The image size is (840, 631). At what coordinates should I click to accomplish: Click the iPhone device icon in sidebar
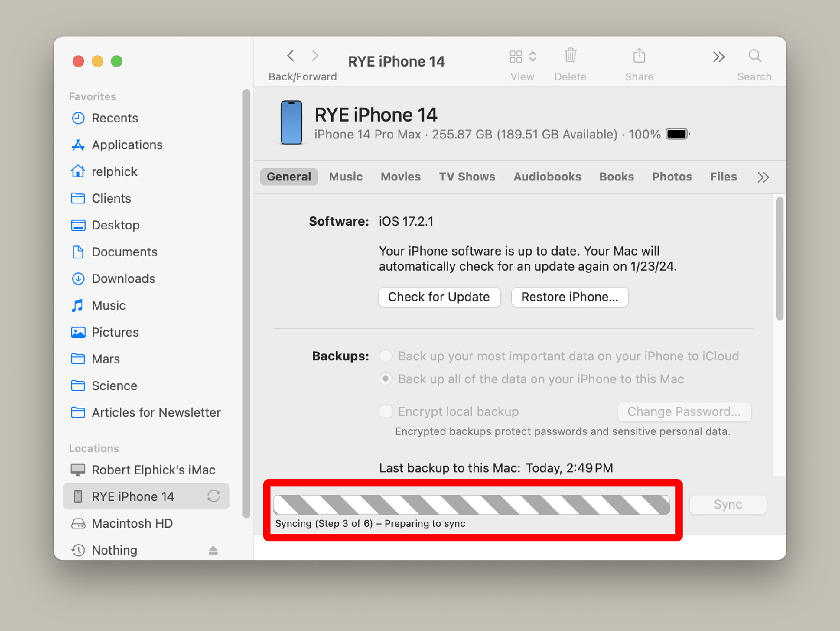coord(78,497)
